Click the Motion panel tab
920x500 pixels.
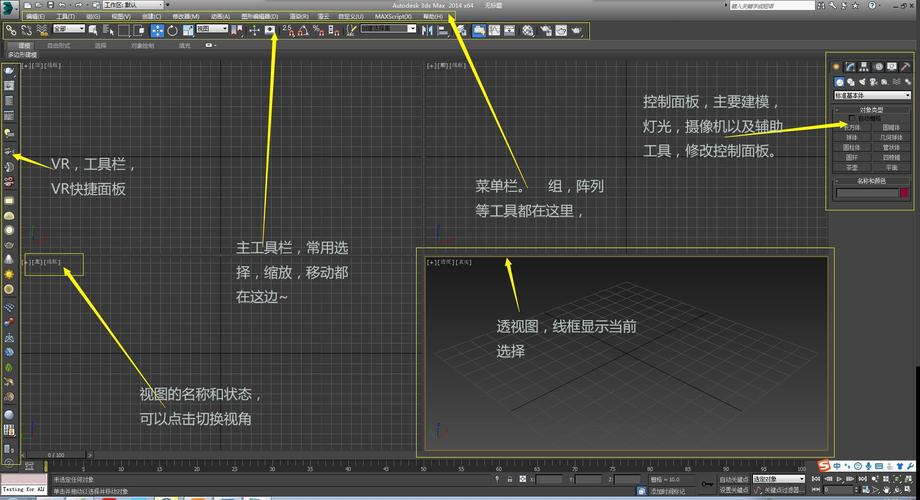(x=877, y=66)
